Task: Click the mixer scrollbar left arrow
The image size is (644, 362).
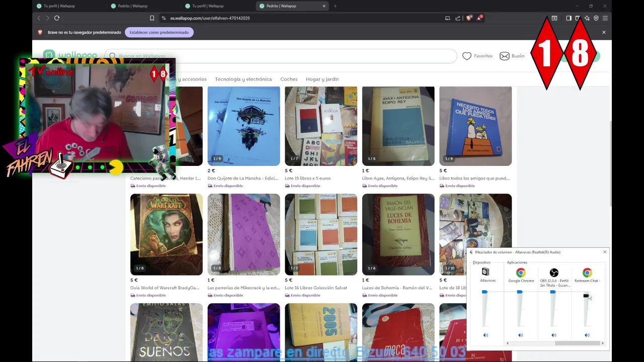Action: (508, 343)
